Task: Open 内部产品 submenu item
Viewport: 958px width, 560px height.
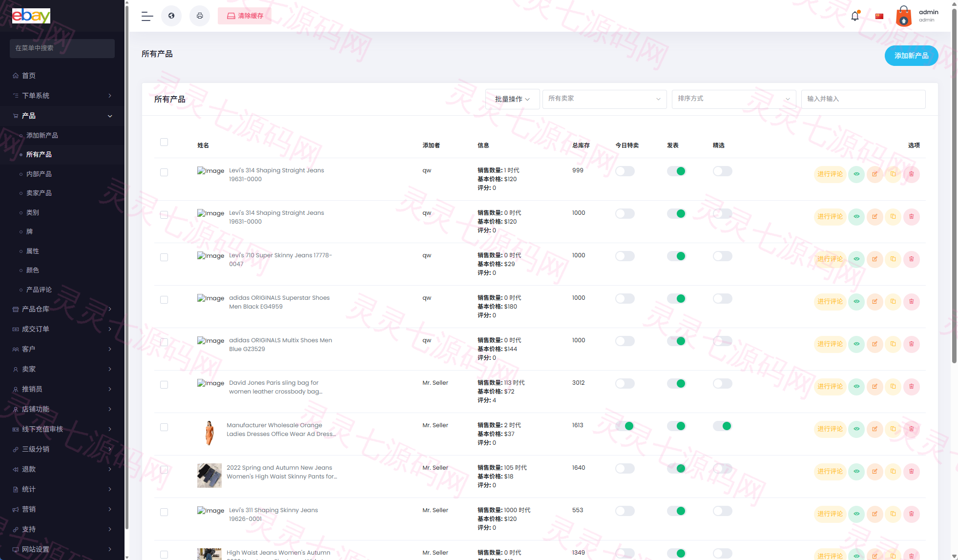Action: [x=39, y=174]
